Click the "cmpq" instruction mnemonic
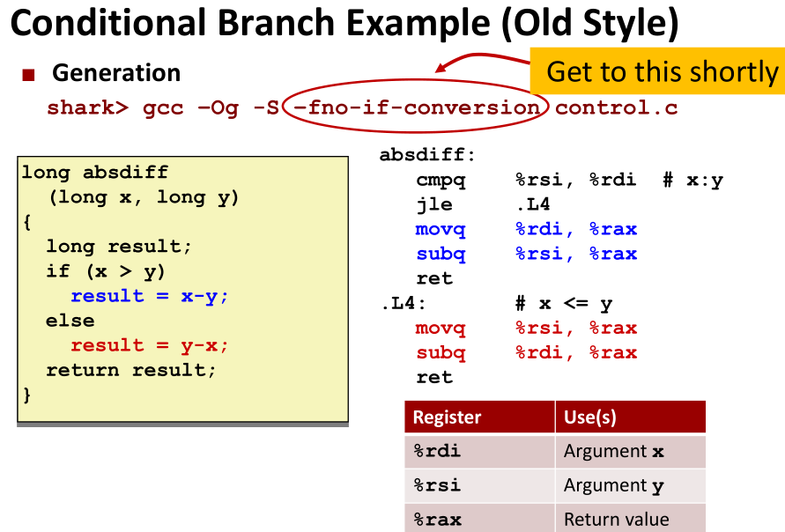 click(441, 181)
